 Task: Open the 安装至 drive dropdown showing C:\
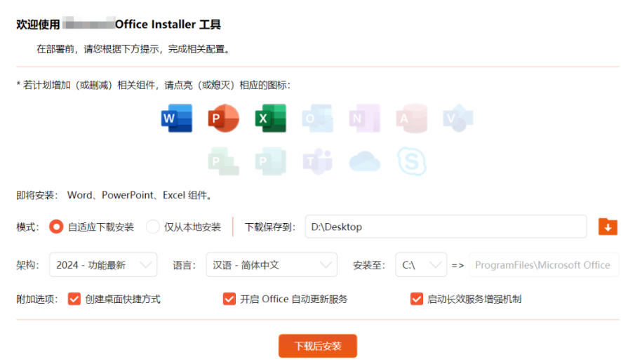coord(421,264)
